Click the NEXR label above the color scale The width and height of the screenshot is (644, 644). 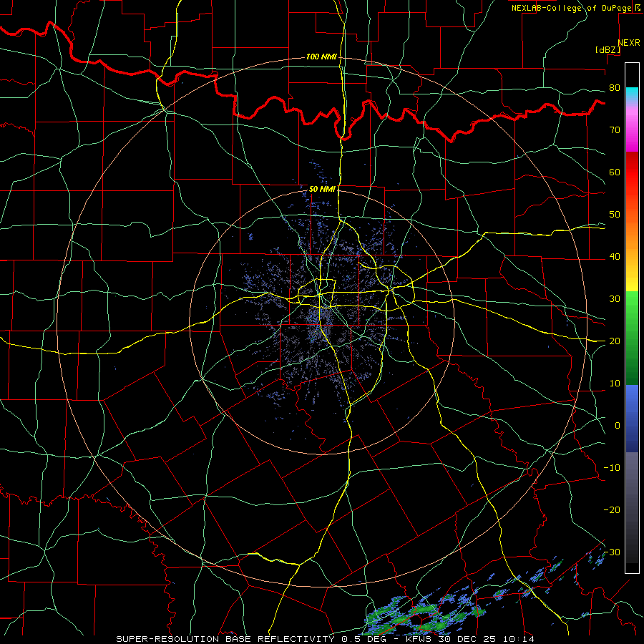tap(628, 43)
